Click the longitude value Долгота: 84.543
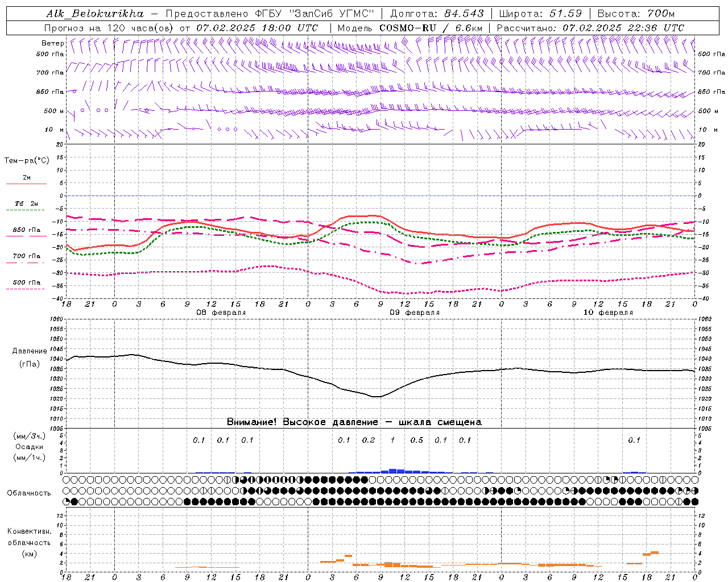Image resolution: width=728 pixels, height=582 pixels. [437, 13]
